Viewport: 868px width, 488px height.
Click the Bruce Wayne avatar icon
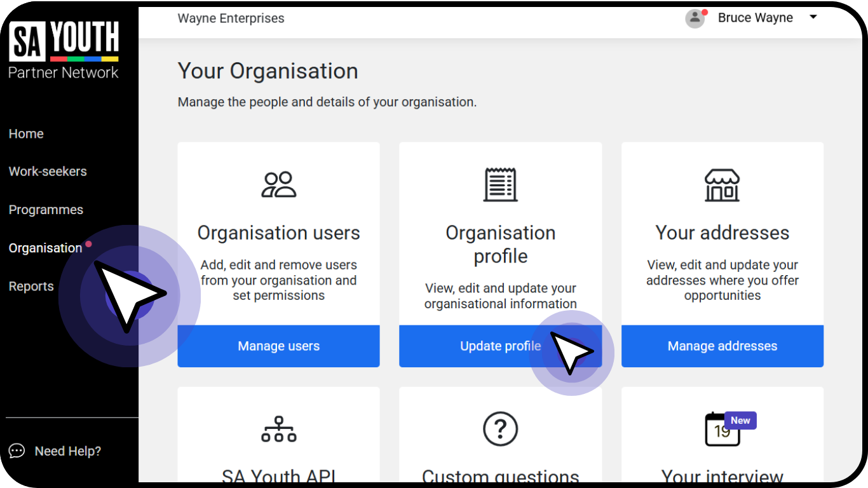click(x=695, y=18)
